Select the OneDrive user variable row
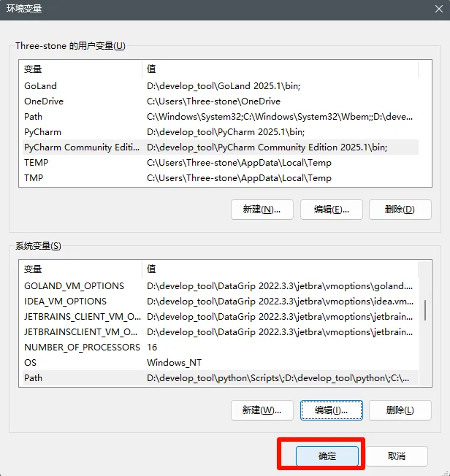Viewport: 450px width, 476px height. click(x=221, y=101)
